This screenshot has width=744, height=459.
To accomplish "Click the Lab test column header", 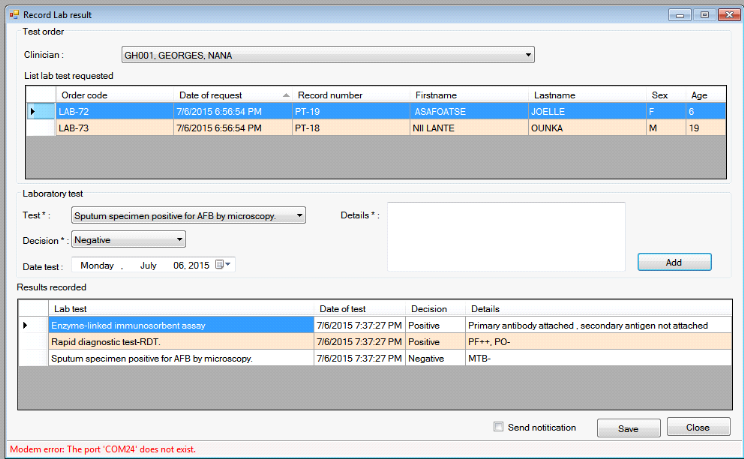I will [180, 309].
